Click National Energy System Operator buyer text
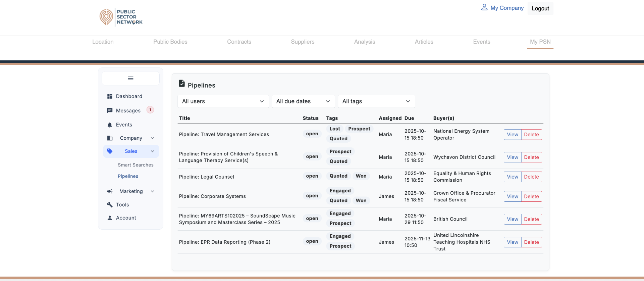644x281 pixels. [x=461, y=135]
